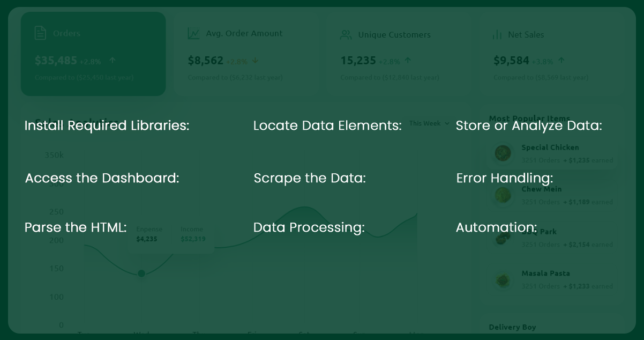Viewport: 644px width, 340px height.
Task: Select the Special Chicken item thumbnail
Action: point(503,153)
